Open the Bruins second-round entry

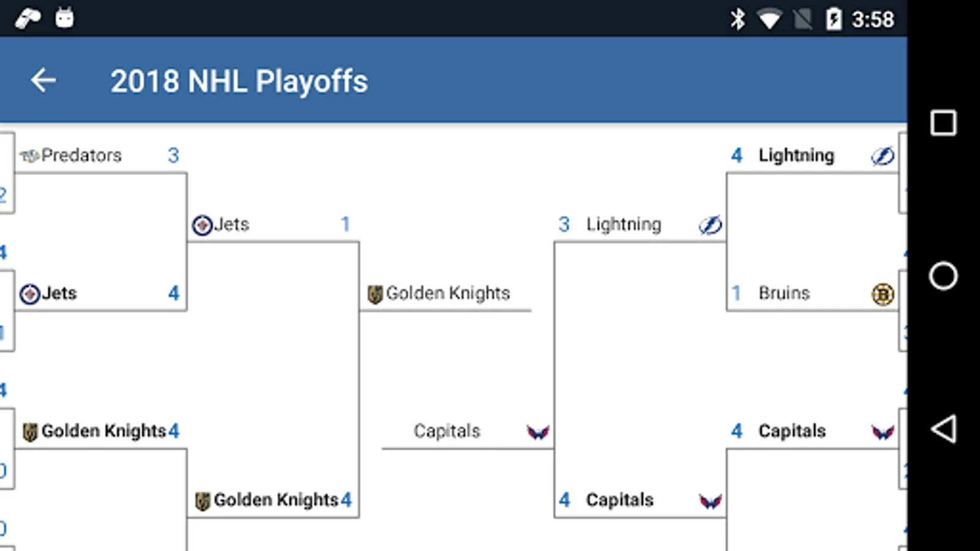click(784, 293)
